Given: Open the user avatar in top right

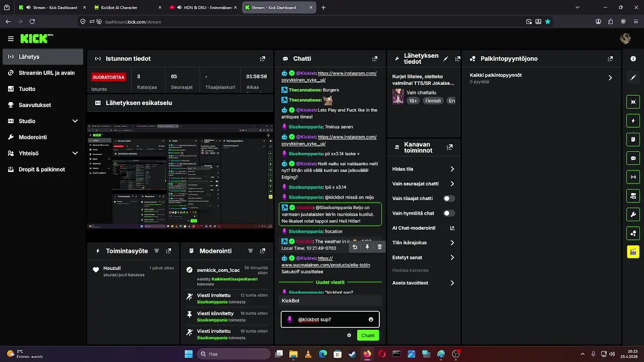Looking at the screenshot, I should (625, 39).
